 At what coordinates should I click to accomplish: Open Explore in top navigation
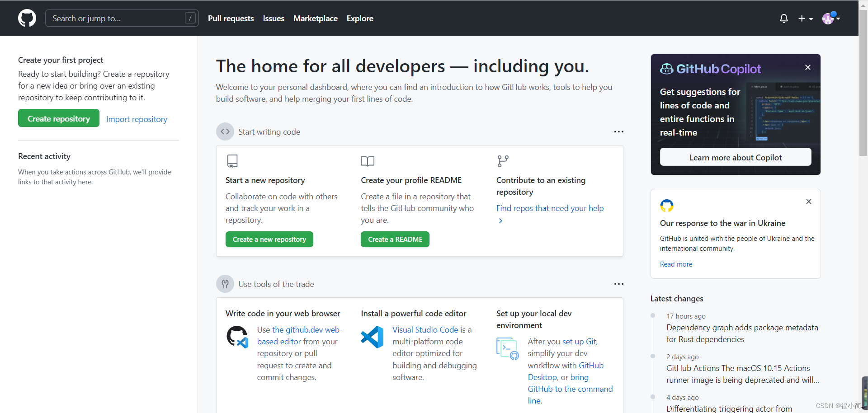pos(360,19)
